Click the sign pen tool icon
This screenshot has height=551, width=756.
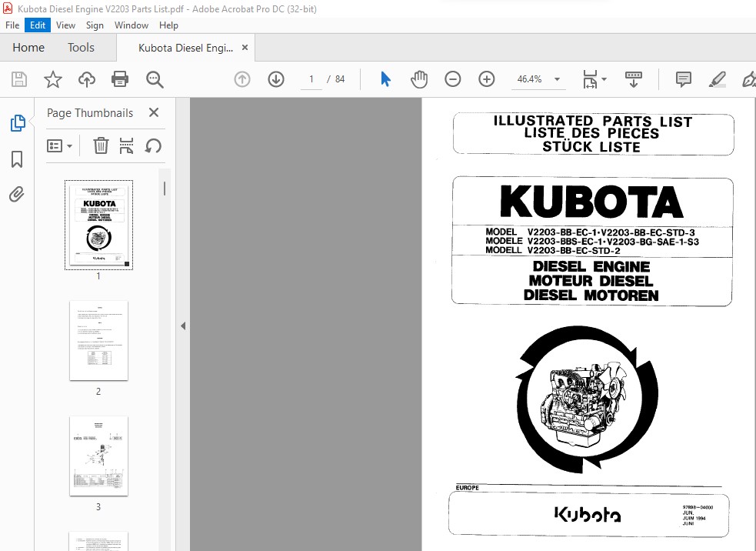coord(749,79)
